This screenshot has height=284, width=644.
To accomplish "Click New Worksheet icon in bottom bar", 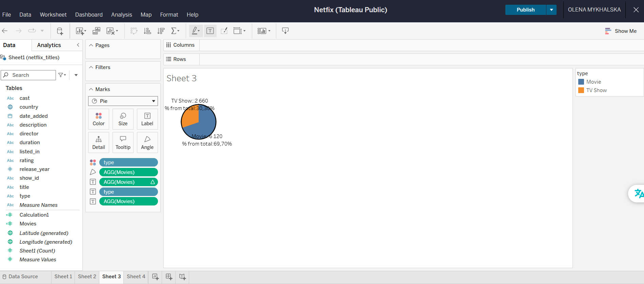I will click(x=156, y=277).
